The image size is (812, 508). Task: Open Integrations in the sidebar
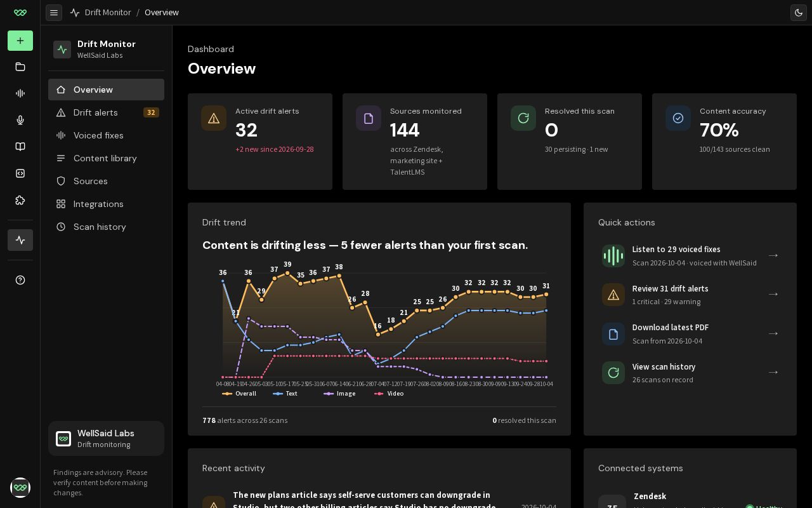(106, 204)
